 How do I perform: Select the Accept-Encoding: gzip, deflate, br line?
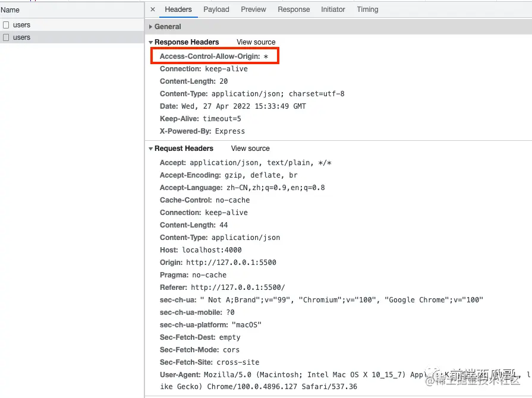click(x=228, y=175)
